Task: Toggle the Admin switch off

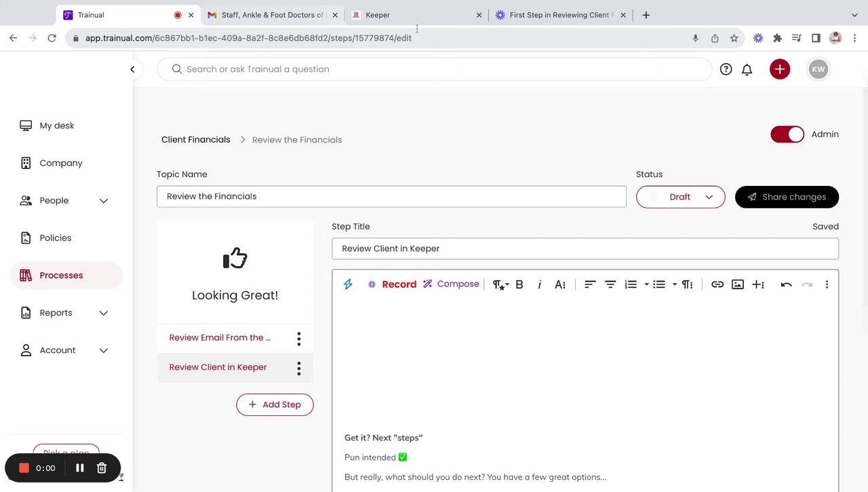Action: pos(787,134)
